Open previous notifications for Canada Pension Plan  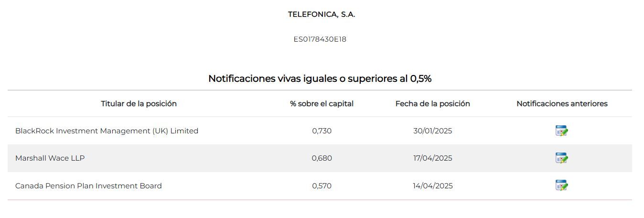click(x=561, y=185)
